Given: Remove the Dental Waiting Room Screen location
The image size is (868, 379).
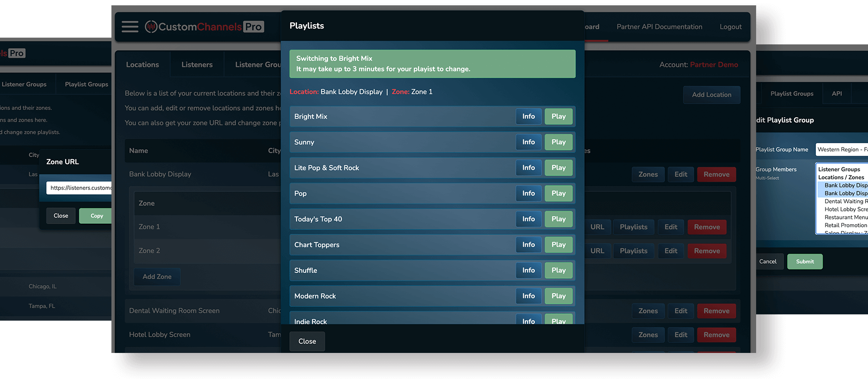Looking at the screenshot, I should [x=716, y=311].
